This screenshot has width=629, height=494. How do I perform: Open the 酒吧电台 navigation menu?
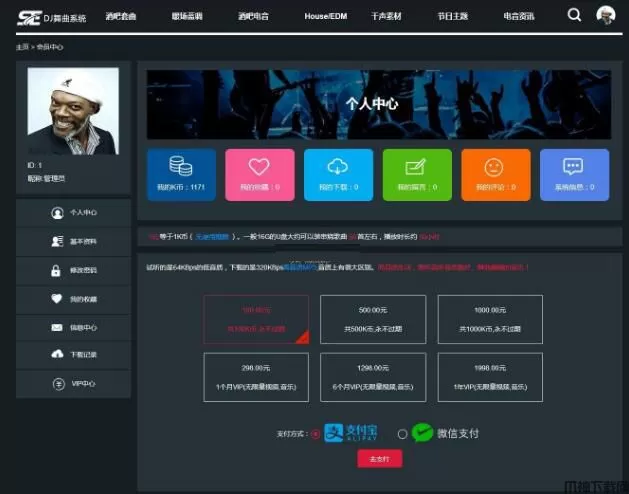[x=253, y=16]
